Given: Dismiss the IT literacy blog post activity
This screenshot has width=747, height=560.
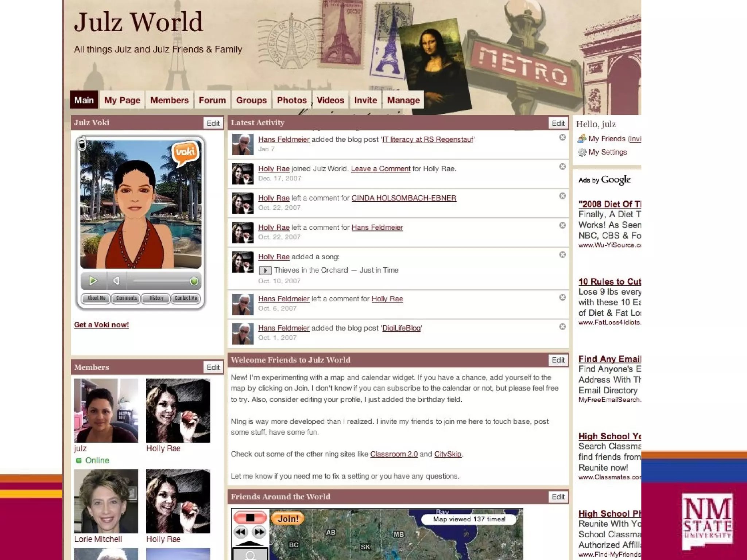Looking at the screenshot, I should coord(562,137).
